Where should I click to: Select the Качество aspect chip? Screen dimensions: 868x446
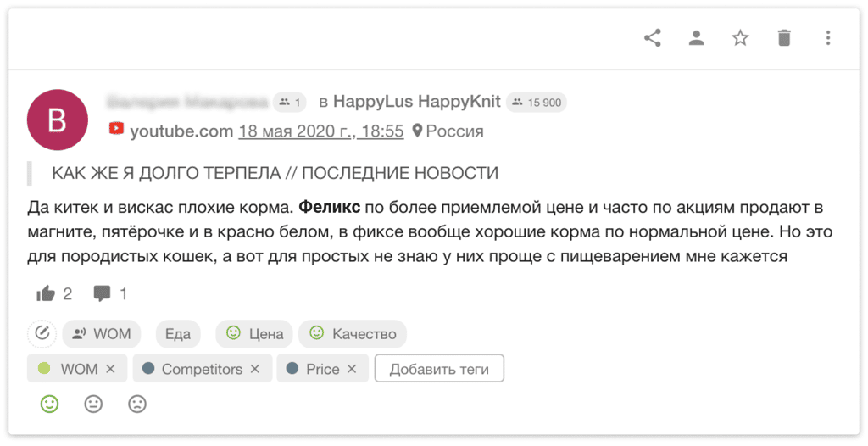[353, 334]
